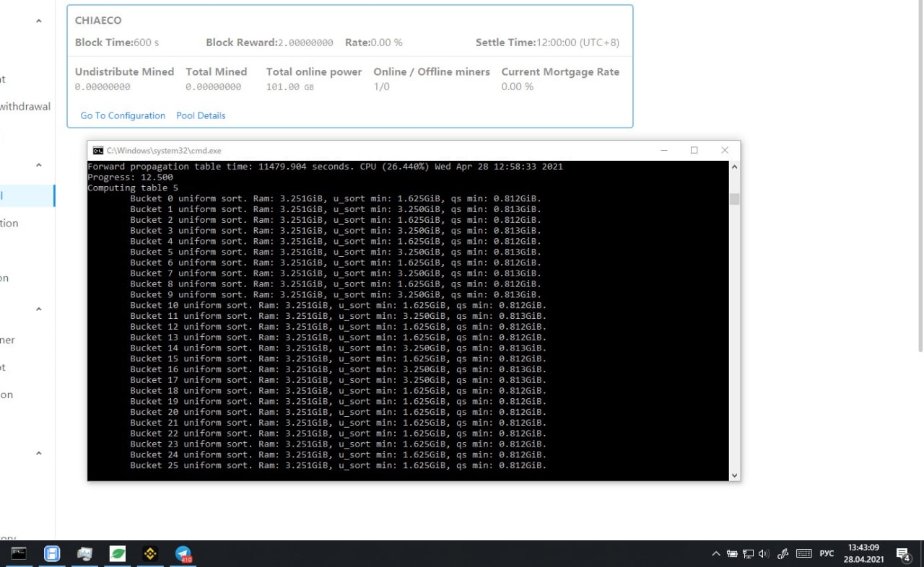Click the pen workspace tray icon
The height and width of the screenshot is (567, 924).
pos(783,554)
